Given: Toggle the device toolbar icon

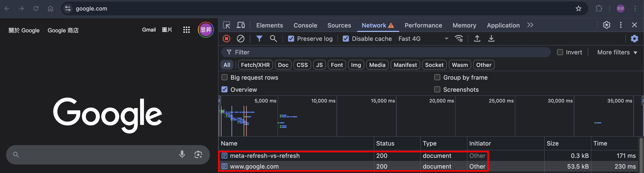Looking at the screenshot, I should coord(241,25).
